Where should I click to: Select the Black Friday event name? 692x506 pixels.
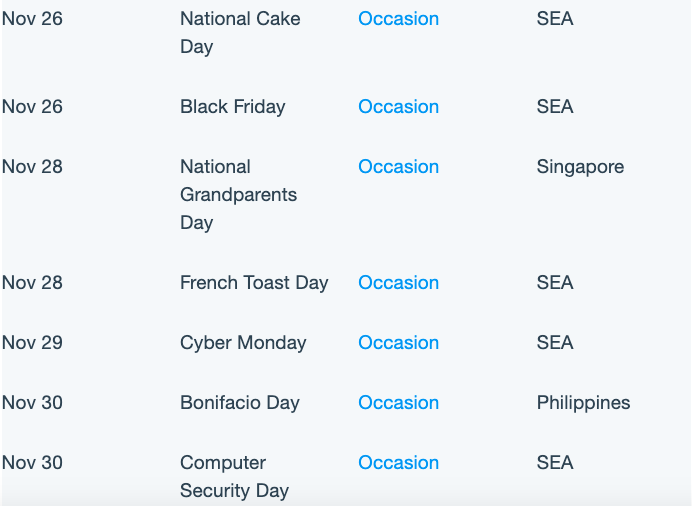click(x=233, y=107)
